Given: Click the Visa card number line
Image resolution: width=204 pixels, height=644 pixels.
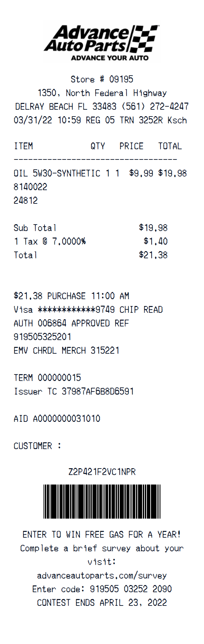Looking at the screenshot, I should 88,310.
